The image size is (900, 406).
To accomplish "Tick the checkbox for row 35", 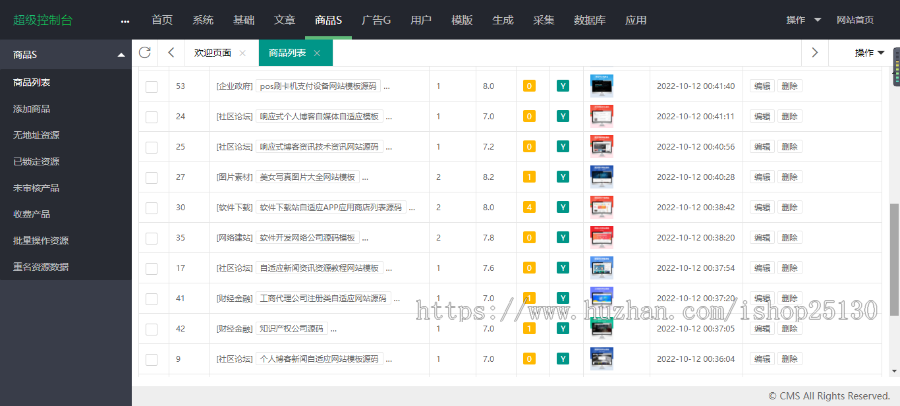I will click(x=152, y=238).
